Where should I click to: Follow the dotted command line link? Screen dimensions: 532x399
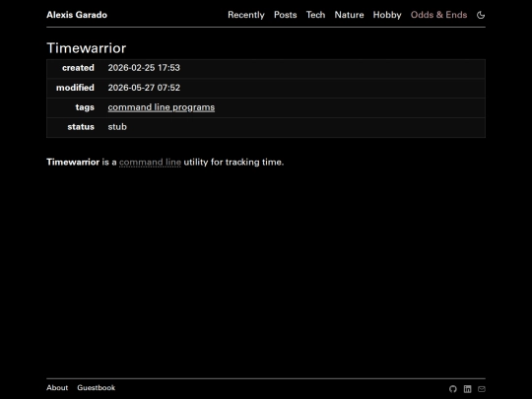150,163
